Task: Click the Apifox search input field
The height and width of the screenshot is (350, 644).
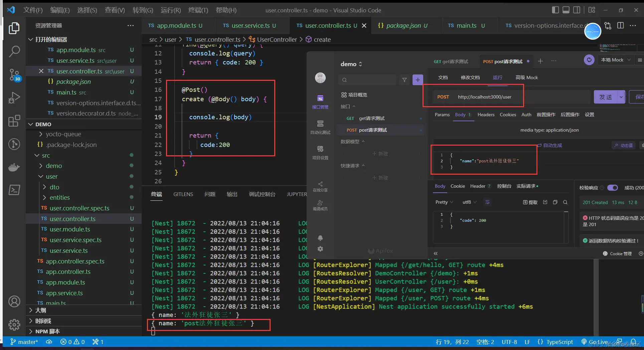Action: tap(367, 80)
